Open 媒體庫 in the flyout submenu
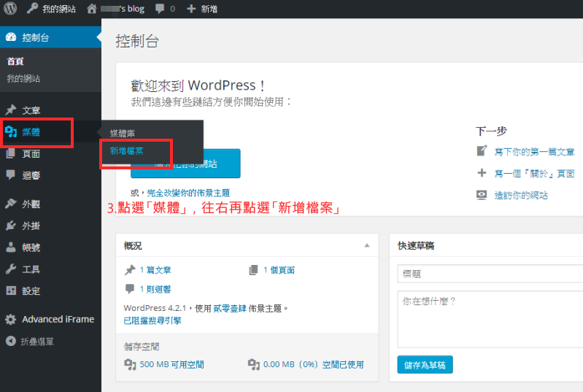583x392 pixels. 123,133
